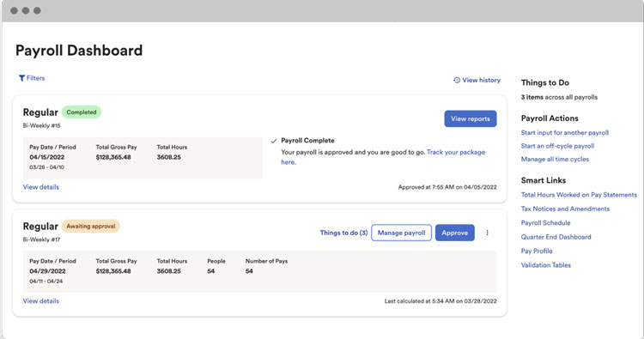Click the pay date 04/15/2022
Image resolution: width=644 pixels, height=339 pixels.
47,157
